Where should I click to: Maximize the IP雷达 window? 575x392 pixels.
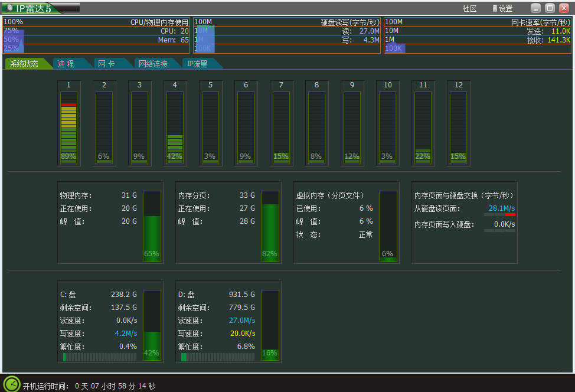[550, 8]
